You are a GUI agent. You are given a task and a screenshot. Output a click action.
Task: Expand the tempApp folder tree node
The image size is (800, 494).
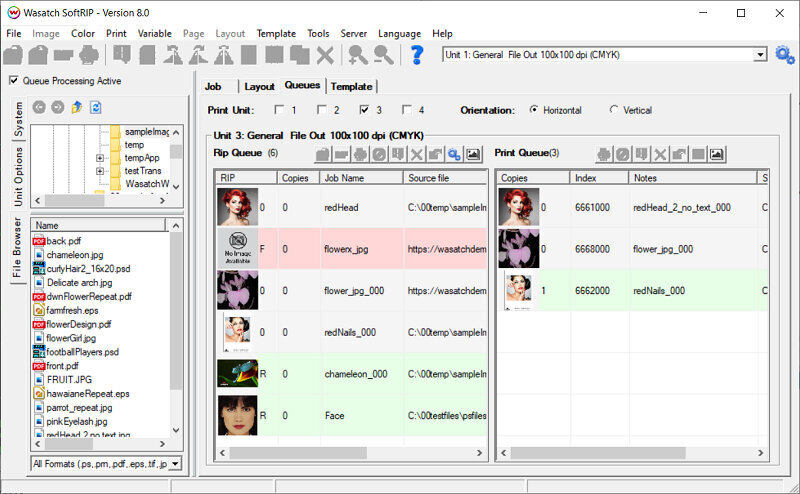point(100,158)
